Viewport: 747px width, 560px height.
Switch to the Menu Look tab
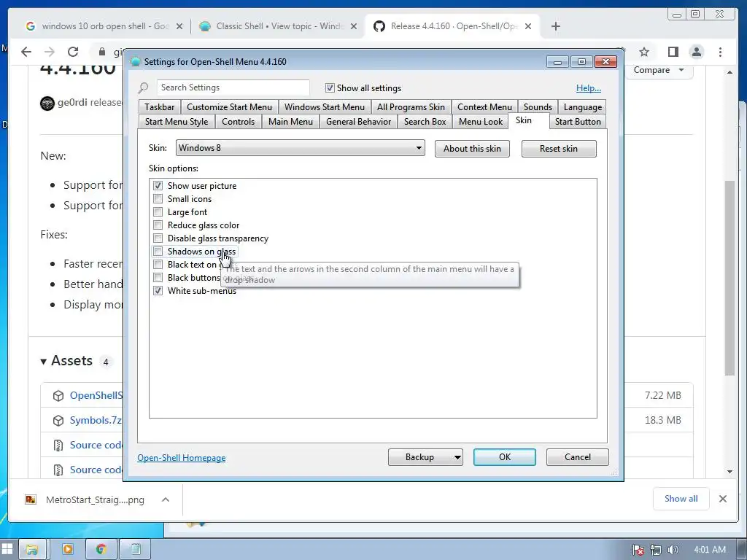pyautogui.click(x=480, y=122)
